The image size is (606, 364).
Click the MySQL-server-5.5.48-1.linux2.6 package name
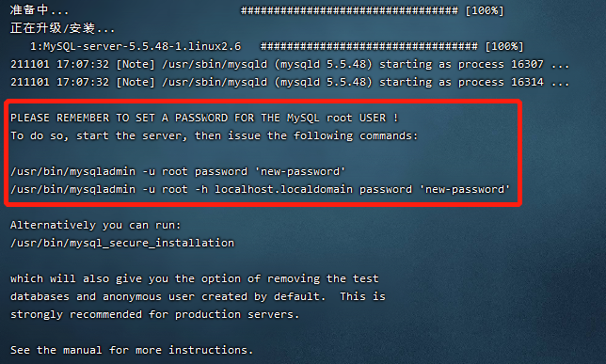click(x=136, y=46)
